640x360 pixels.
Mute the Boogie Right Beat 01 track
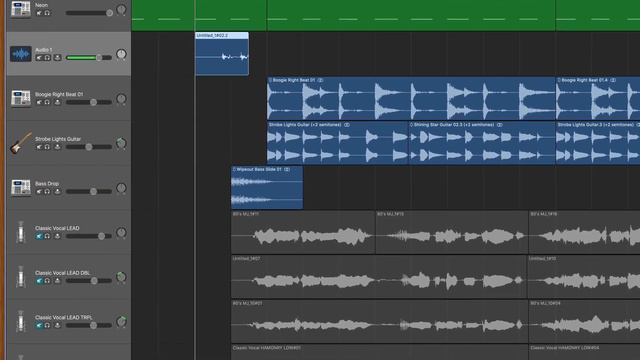pos(39,102)
